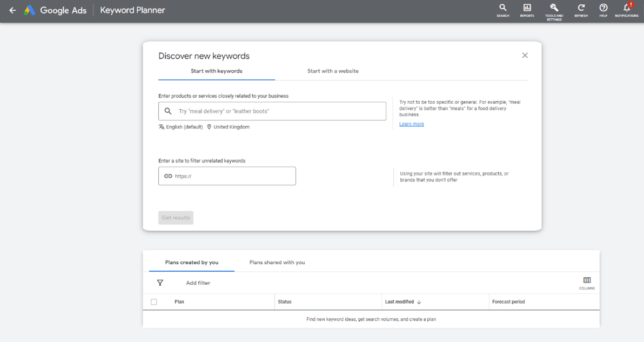Focus the products or services keyword field

[272, 111]
